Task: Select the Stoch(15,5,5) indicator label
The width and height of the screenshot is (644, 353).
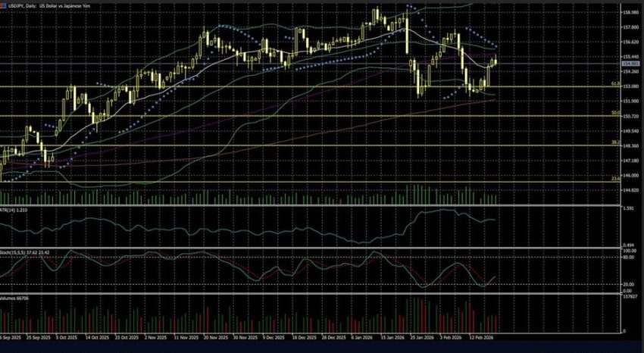Action: tap(25, 251)
